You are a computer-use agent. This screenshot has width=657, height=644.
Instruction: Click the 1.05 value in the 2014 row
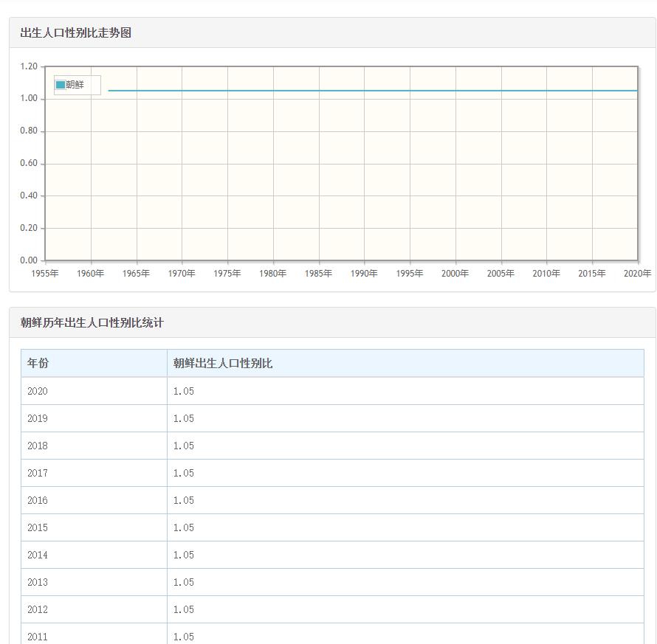(184, 555)
